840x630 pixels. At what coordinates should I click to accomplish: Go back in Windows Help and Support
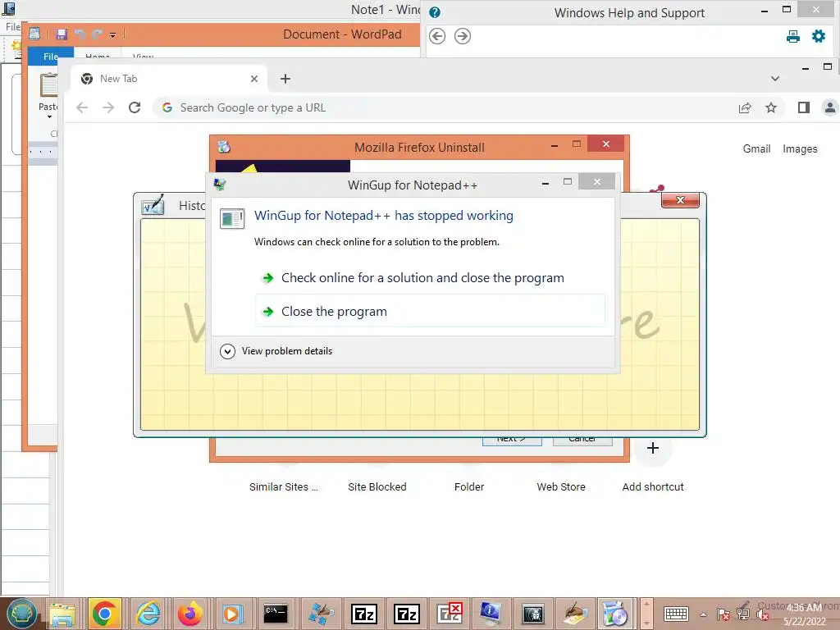tap(437, 36)
